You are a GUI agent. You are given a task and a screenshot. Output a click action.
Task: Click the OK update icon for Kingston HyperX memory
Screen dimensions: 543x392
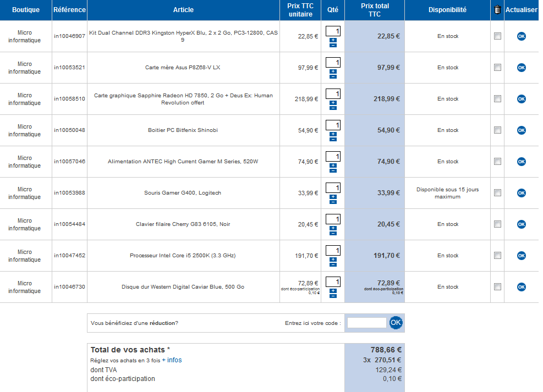521,36
